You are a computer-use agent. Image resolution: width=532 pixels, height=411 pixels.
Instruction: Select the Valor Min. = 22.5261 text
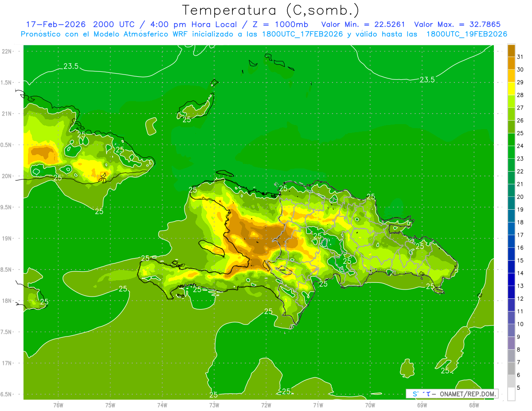pos(363,24)
